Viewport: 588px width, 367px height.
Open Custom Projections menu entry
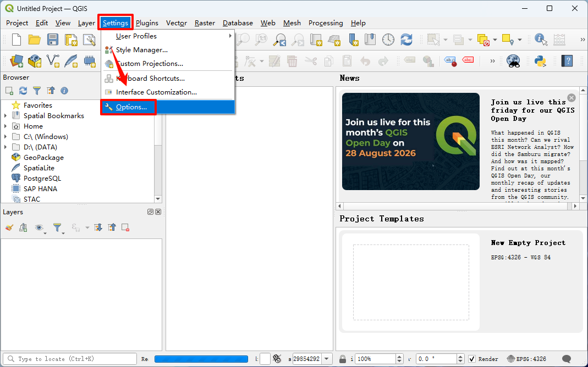point(168,64)
